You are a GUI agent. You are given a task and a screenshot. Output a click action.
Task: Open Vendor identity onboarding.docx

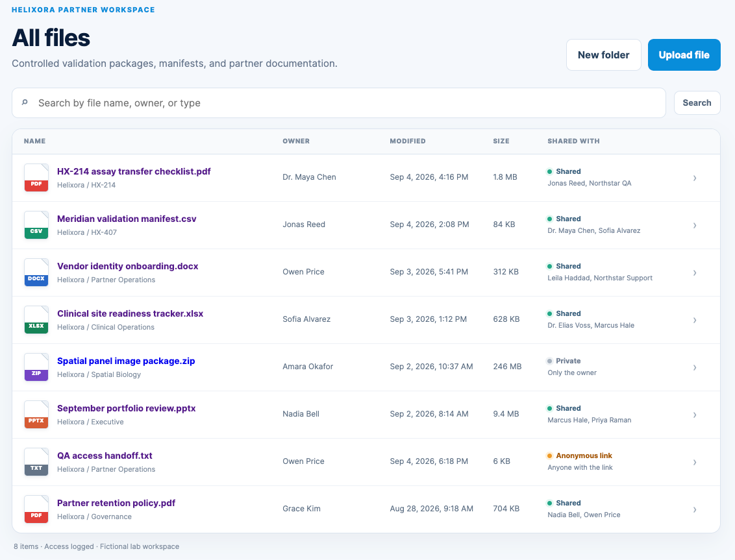coord(127,266)
